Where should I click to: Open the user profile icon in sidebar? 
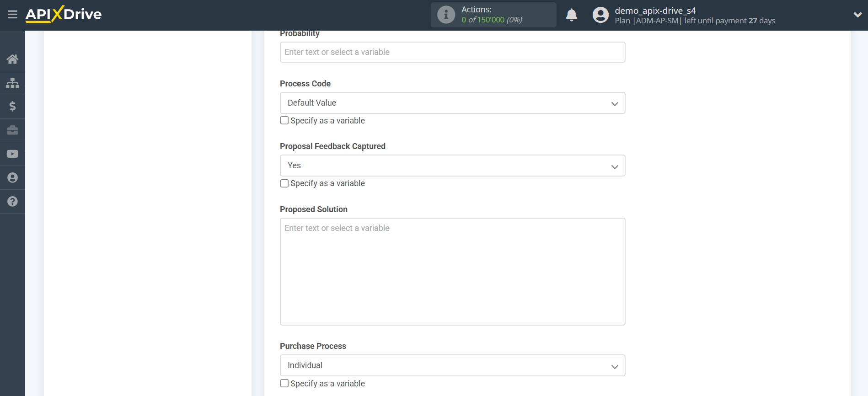(x=12, y=178)
